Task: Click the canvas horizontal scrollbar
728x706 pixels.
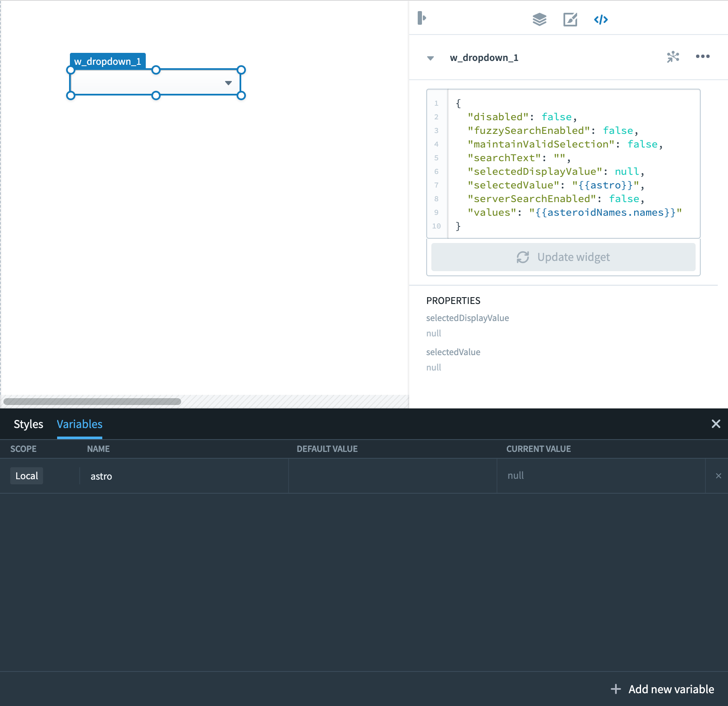Action: (x=92, y=401)
